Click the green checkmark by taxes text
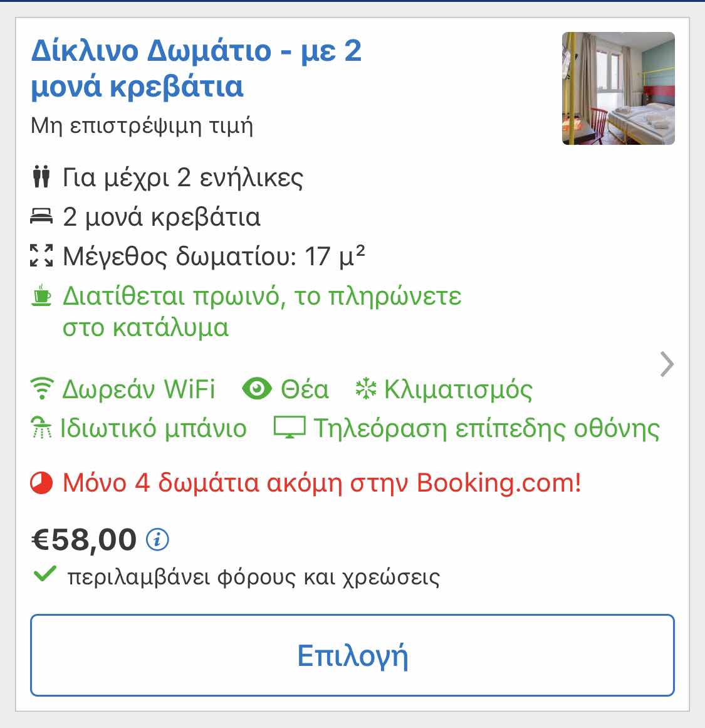 [45, 574]
